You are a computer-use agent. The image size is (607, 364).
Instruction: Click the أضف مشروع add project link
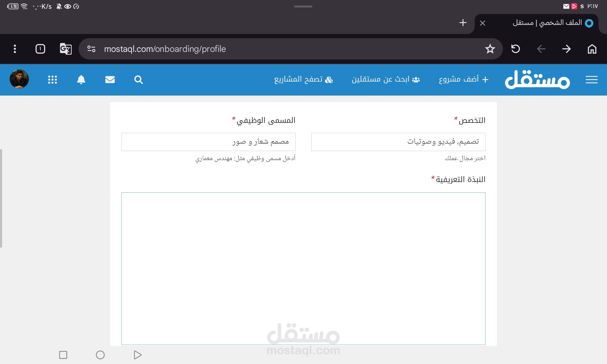pyautogui.click(x=463, y=79)
